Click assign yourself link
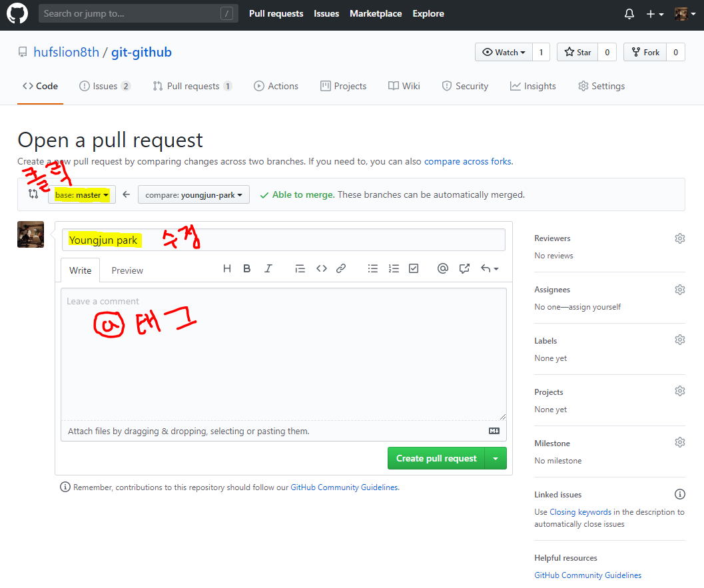704x588 pixels. [x=595, y=307]
